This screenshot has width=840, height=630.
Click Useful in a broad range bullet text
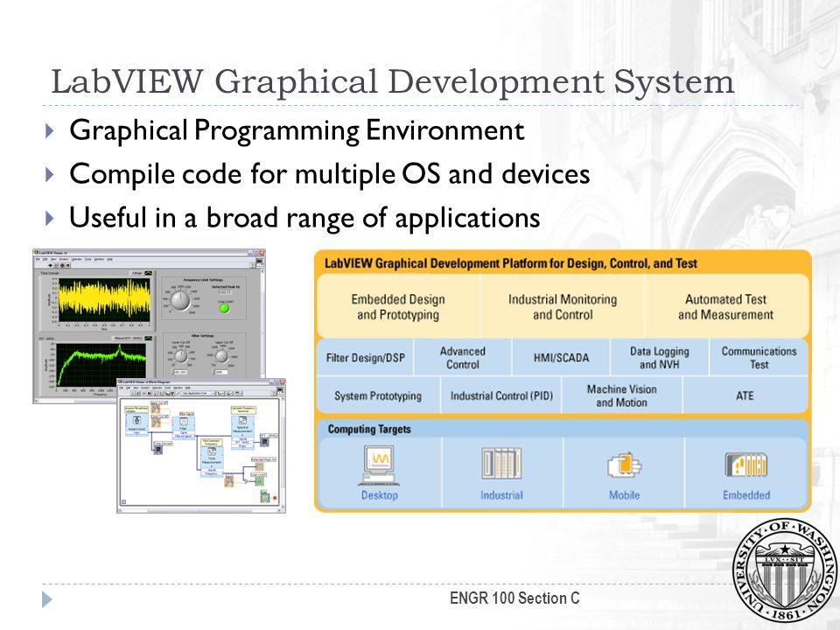pyautogui.click(x=304, y=218)
